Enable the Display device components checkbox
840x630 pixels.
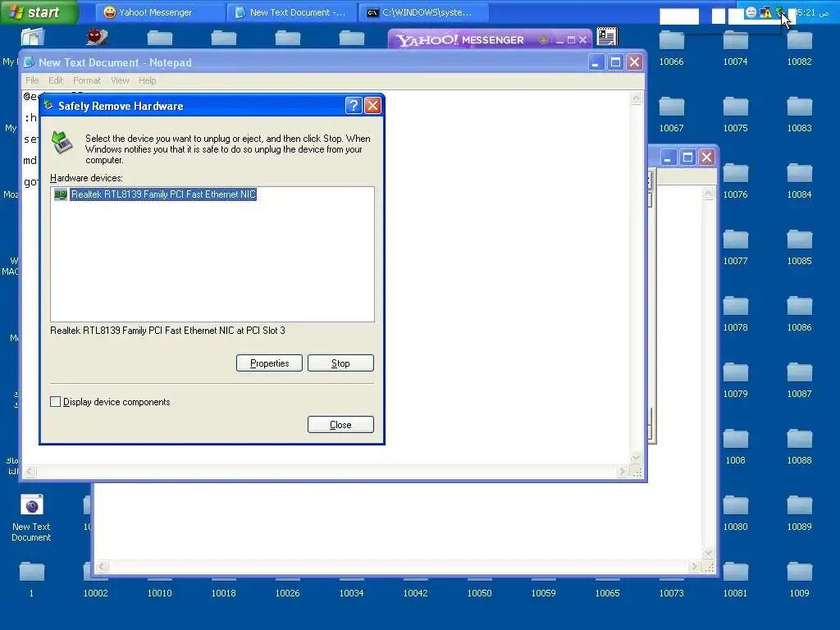[x=55, y=402]
